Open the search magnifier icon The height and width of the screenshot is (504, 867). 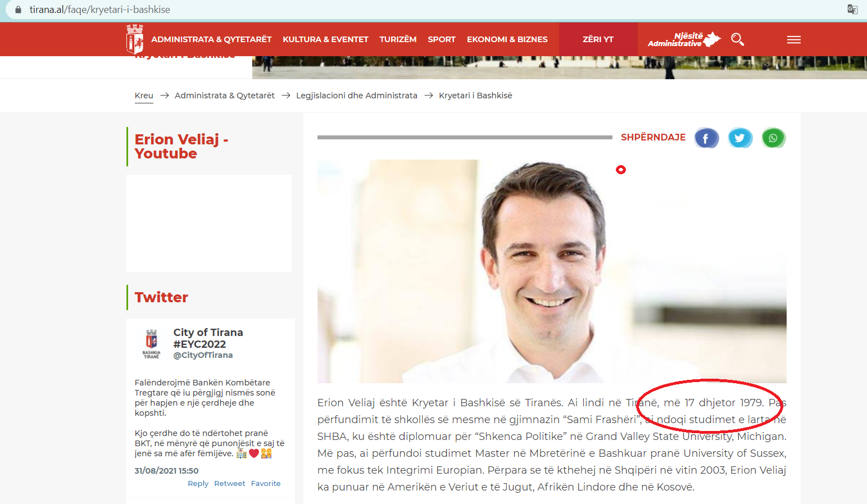click(737, 39)
